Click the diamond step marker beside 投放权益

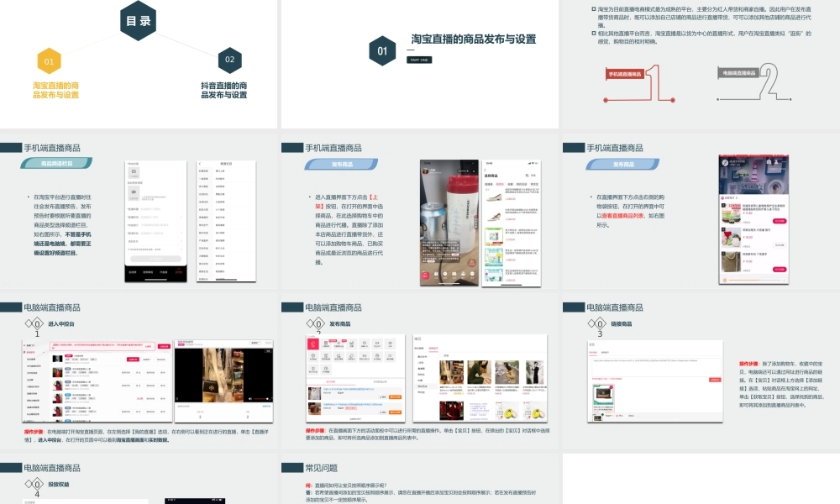(x=36, y=485)
